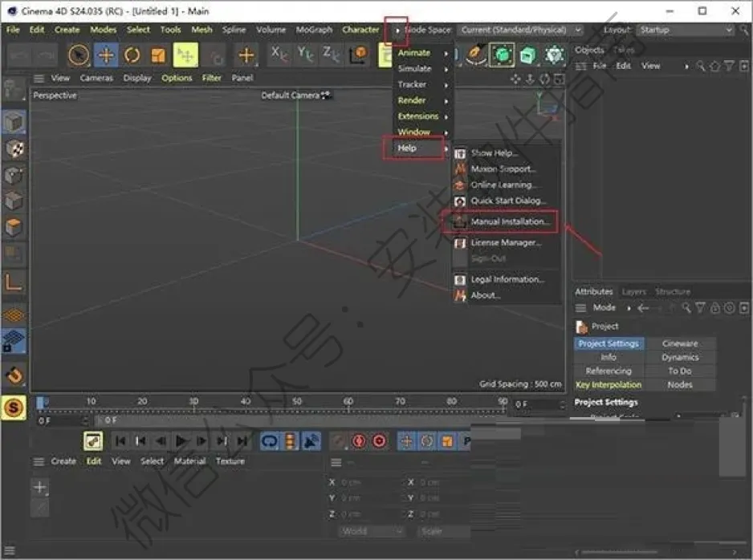The width and height of the screenshot is (753, 560).
Task: Open Quick Start Dialog entry
Action: (507, 201)
